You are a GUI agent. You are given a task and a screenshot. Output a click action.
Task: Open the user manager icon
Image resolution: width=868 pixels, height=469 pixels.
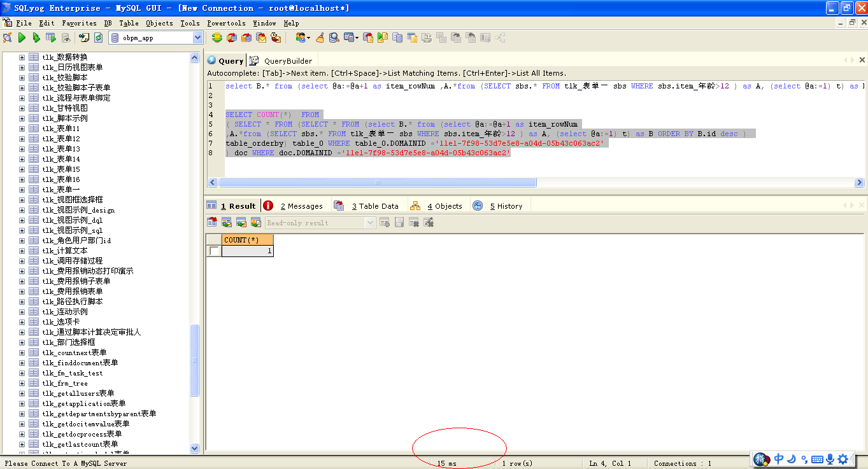point(300,38)
